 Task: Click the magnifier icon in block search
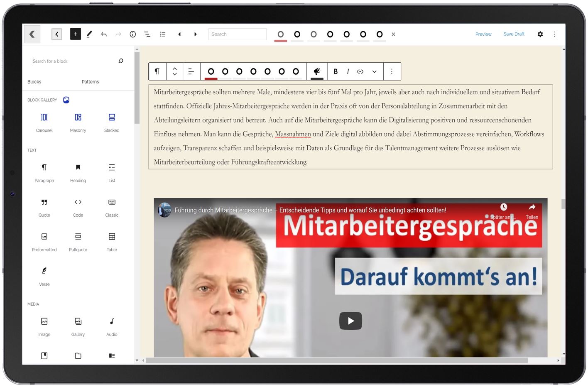click(121, 61)
